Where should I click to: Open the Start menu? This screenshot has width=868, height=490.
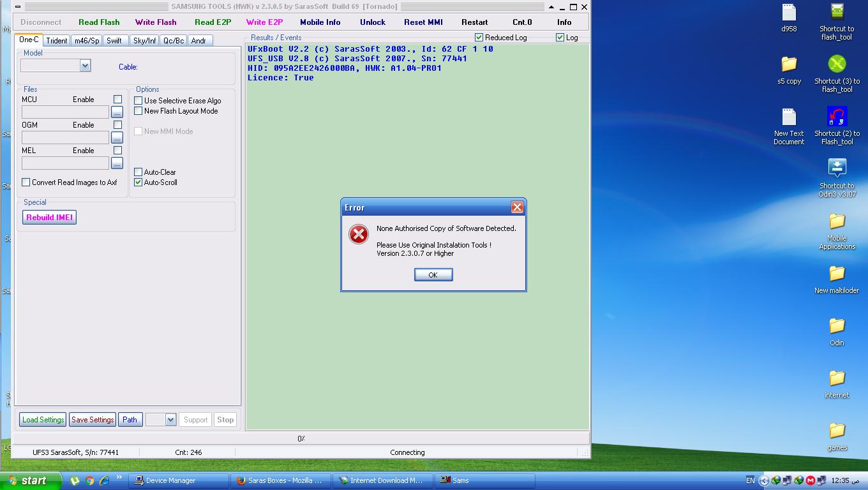[x=31, y=480]
